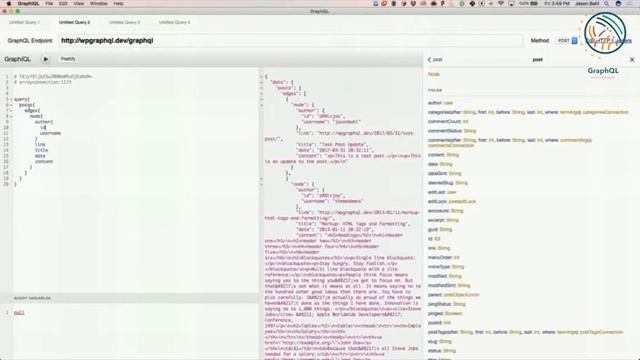Viewport: 640px width, 360px height.
Task: Click the modified field in docs
Action: (437, 276)
